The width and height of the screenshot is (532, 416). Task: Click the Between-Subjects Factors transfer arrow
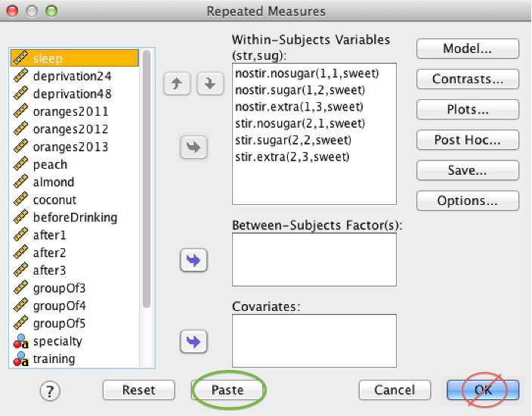193,260
